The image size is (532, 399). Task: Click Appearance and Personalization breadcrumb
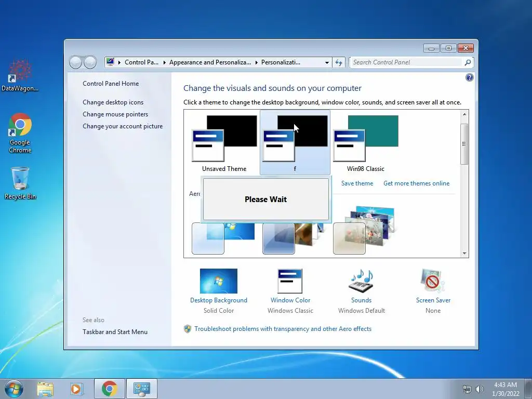[x=210, y=62]
